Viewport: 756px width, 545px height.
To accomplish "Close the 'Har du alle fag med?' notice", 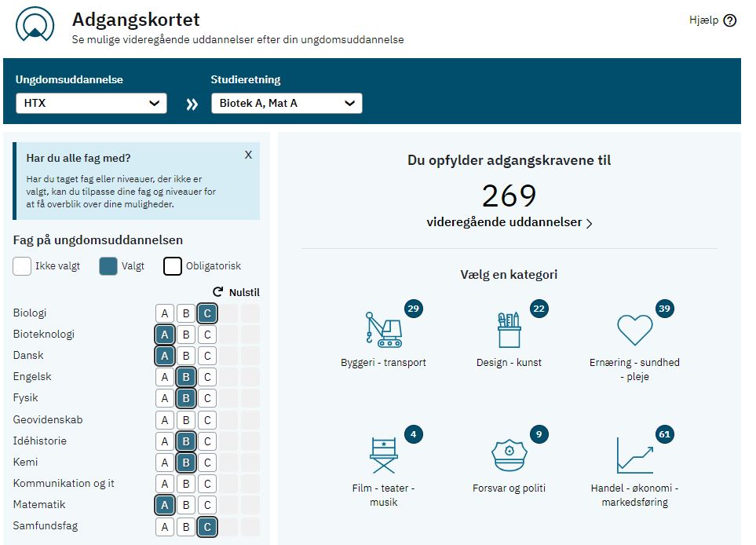I will coord(248,155).
